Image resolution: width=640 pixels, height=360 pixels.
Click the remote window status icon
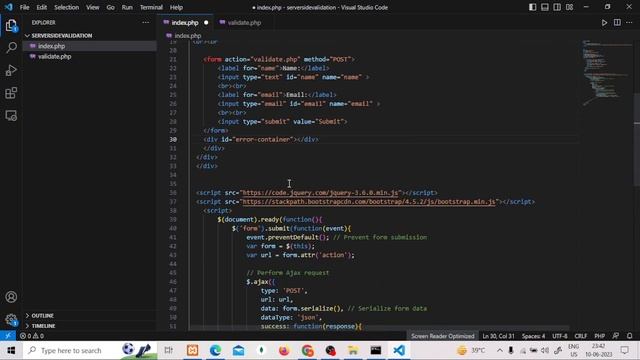(x=8, y=336)
